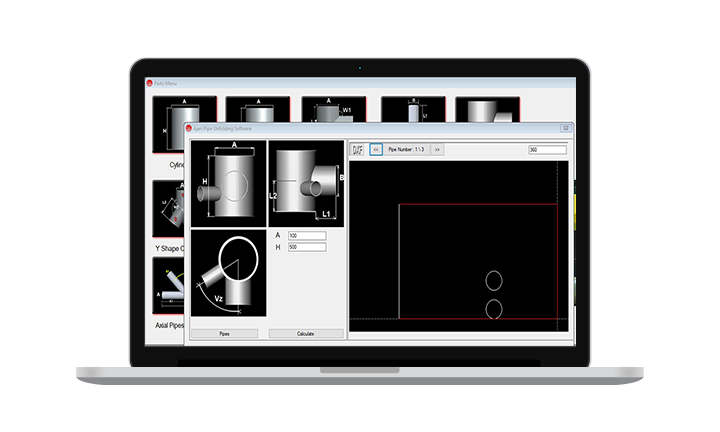Click the A dimension input field

click(x=307, y=236)
